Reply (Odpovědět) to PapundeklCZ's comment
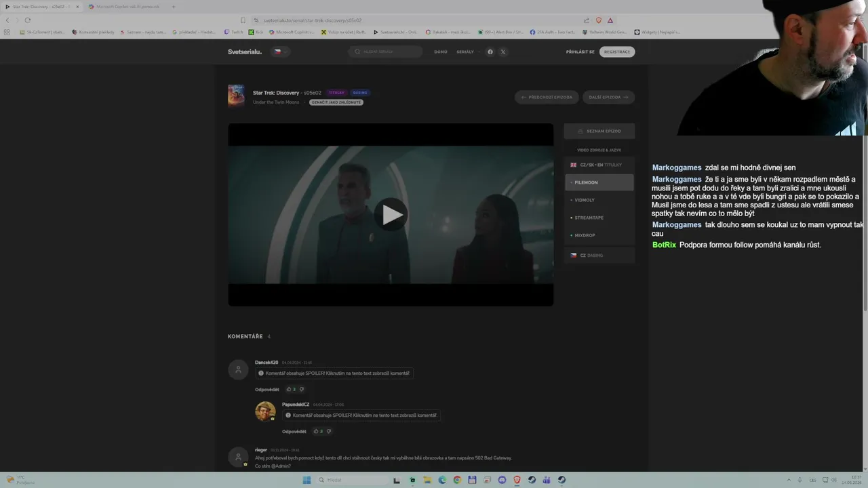The image size is (868, 488). (294, 432)
